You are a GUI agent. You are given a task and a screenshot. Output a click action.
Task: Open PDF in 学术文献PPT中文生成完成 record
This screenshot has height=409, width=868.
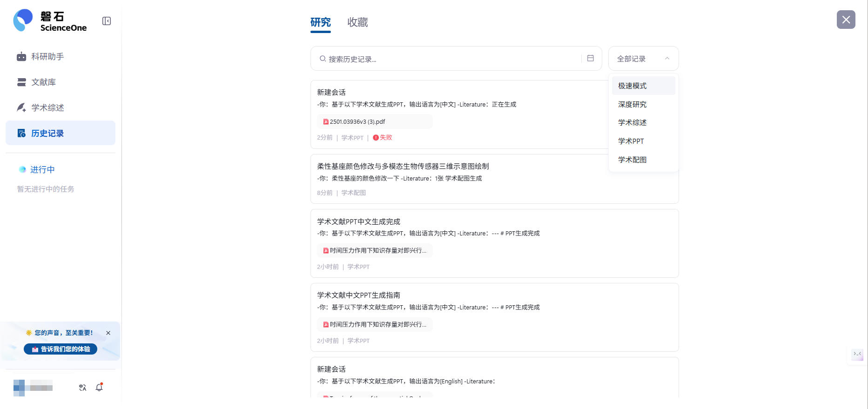point(375,250)
